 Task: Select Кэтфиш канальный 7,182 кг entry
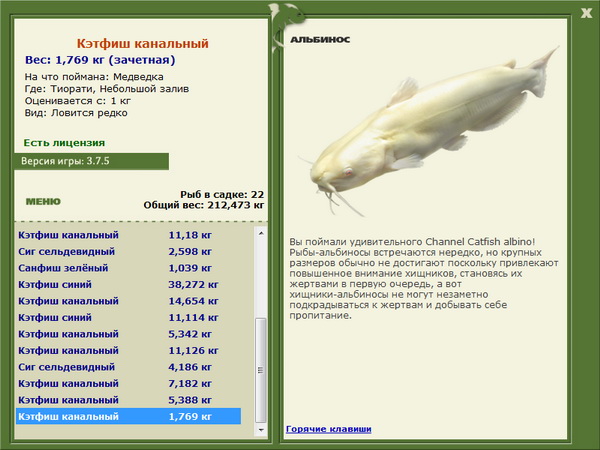tap(129, 383)
